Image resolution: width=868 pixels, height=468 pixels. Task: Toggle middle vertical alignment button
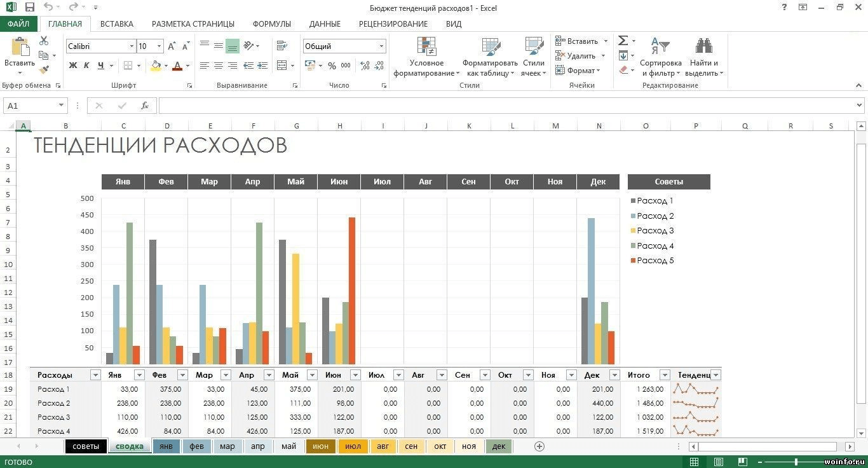218,46
